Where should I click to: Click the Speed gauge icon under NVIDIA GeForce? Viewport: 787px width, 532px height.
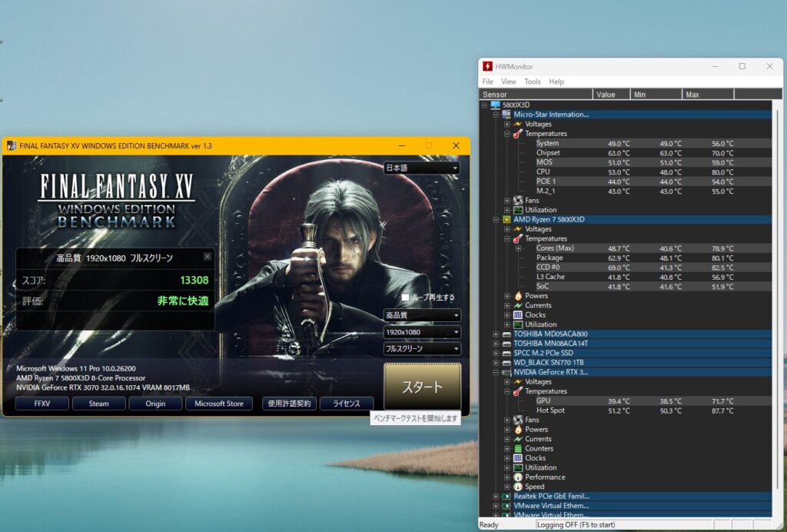[518, 487]
